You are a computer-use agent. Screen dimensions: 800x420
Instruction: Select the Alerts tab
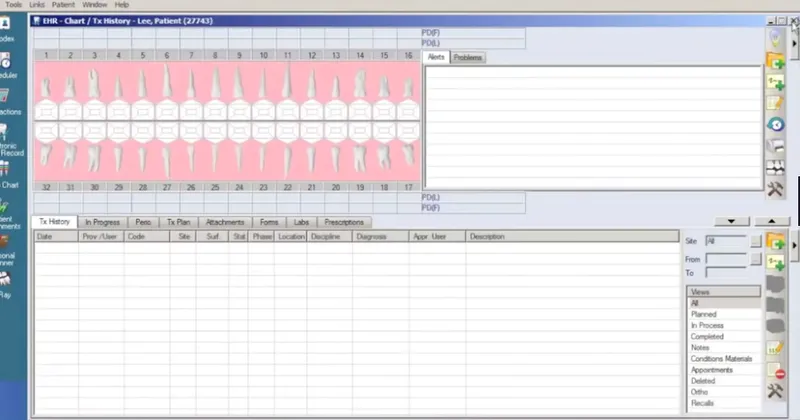pyautogui.click(x=436, y=57)
